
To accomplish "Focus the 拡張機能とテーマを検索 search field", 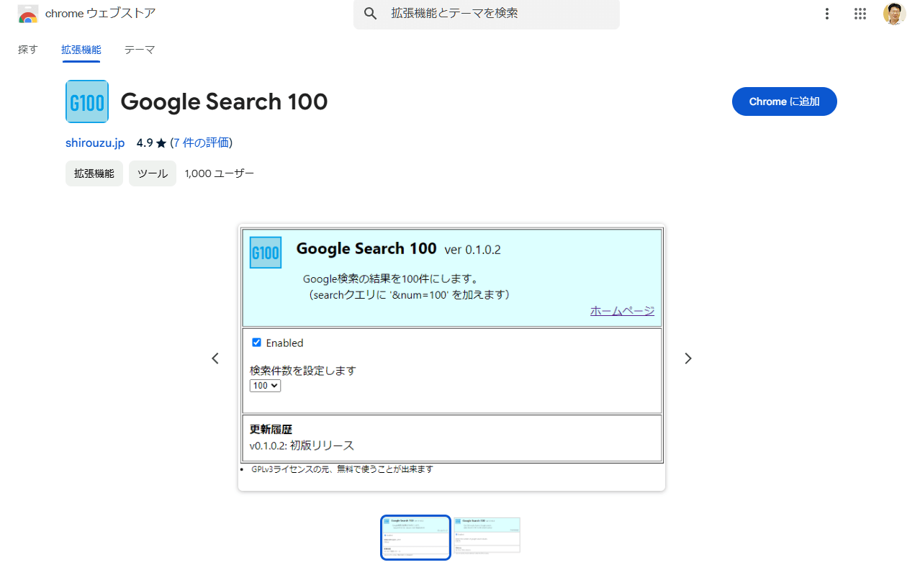I will coord(497,14).
